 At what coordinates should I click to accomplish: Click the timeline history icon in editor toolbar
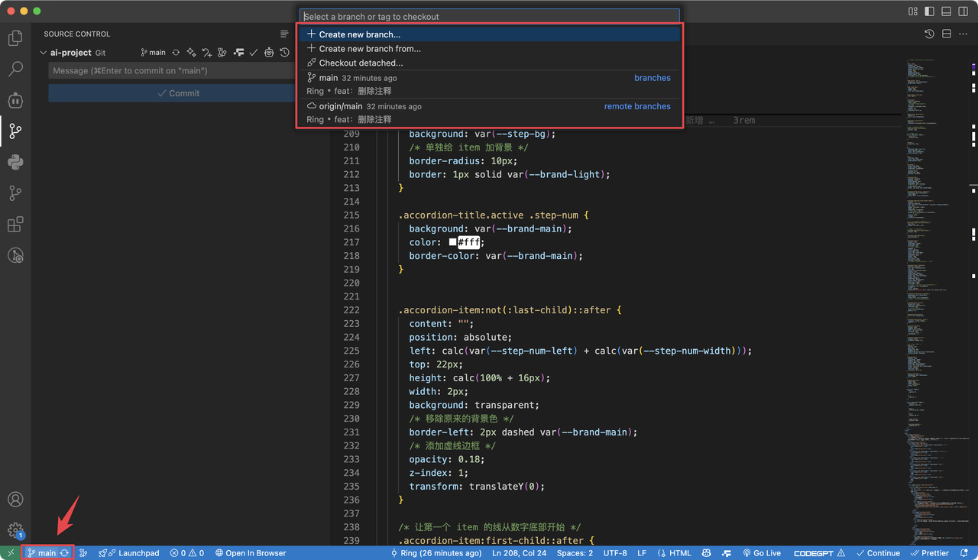(x=929, y=34)
